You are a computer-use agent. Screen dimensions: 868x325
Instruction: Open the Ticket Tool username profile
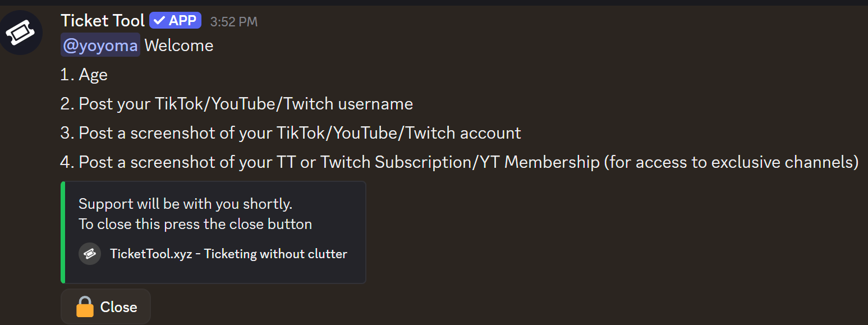[103, 21]
